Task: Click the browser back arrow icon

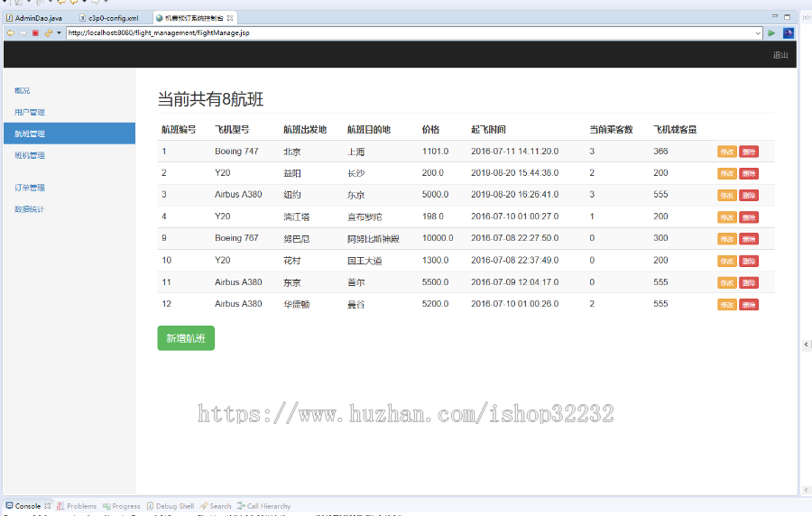Action: (10, 33)
